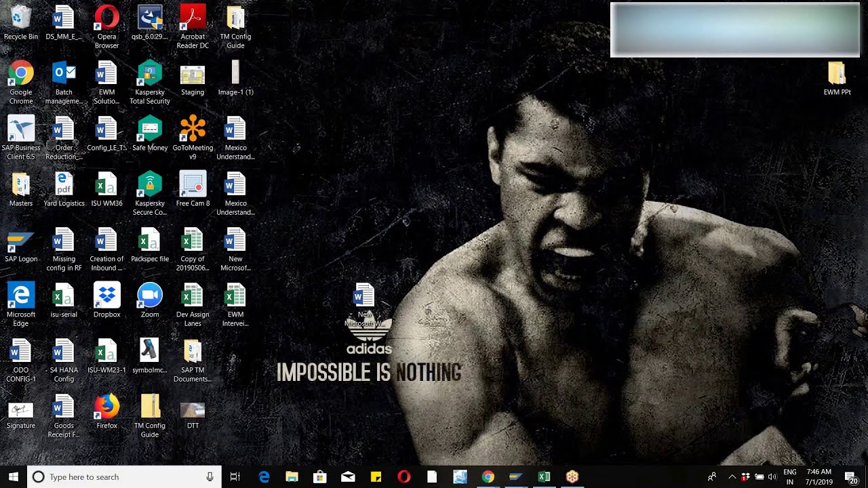Open the Batch management Outlook item
Image resolution: width=868 pixels, height=488 pixels.
tap(64, 83)
